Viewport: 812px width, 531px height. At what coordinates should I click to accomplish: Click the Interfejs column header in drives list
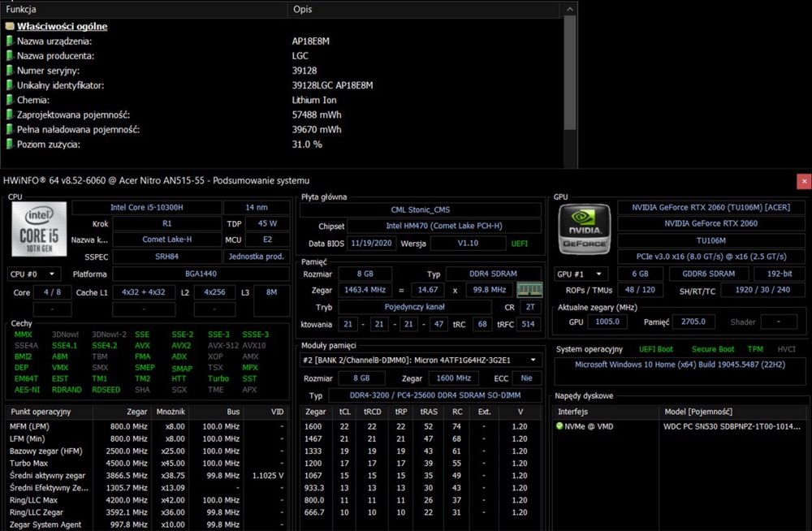pos(606,412)
